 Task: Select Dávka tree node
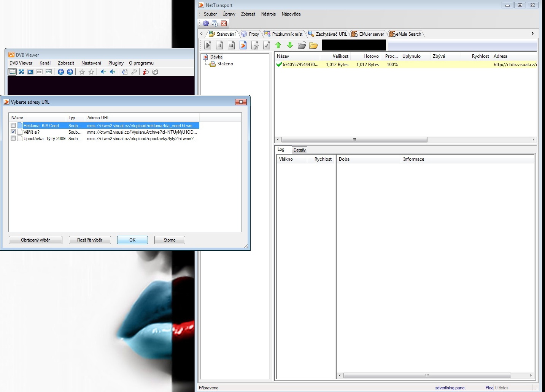[x=216, y=57]
